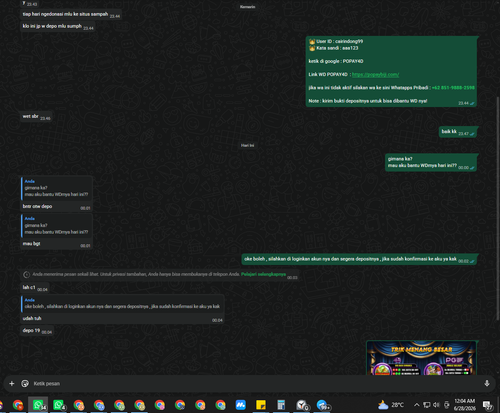The height and width of the screenshot is (413, 500).
Task: Select message 'klo ini jp w depo mlu sumph'
Action: pos(52,26)
